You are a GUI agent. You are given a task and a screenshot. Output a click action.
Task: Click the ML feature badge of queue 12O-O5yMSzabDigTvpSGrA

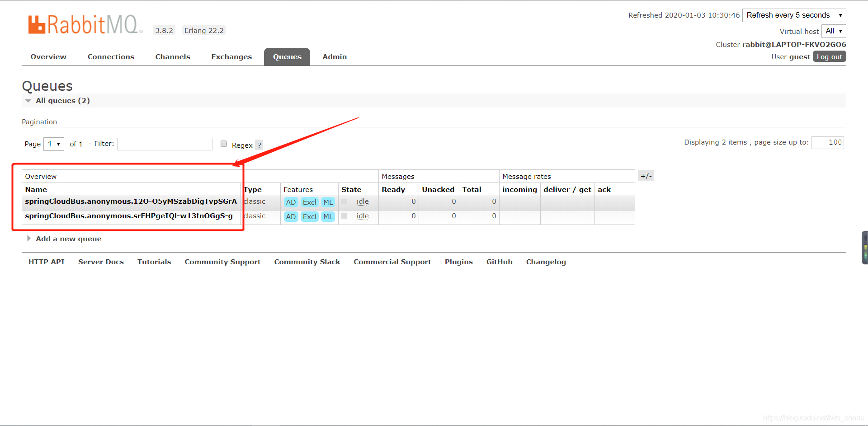pyautogui.click(x=328, y=202)
